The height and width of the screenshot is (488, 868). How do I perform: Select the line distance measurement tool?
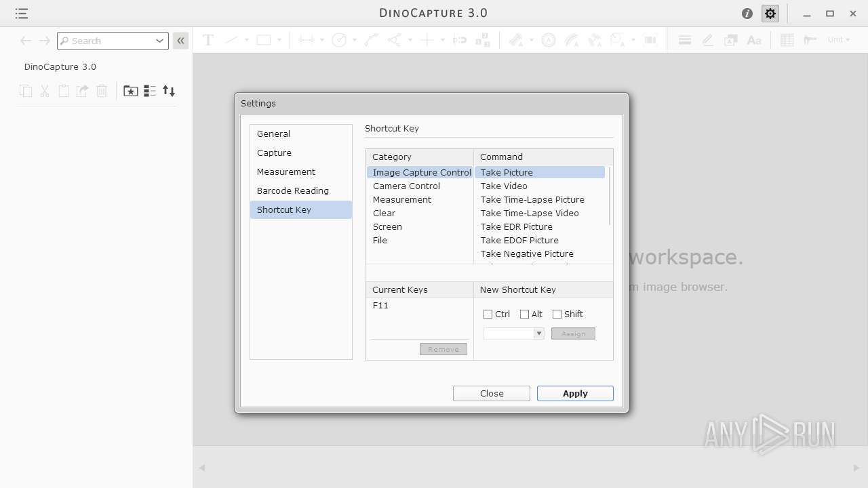(x=307, y=40)
